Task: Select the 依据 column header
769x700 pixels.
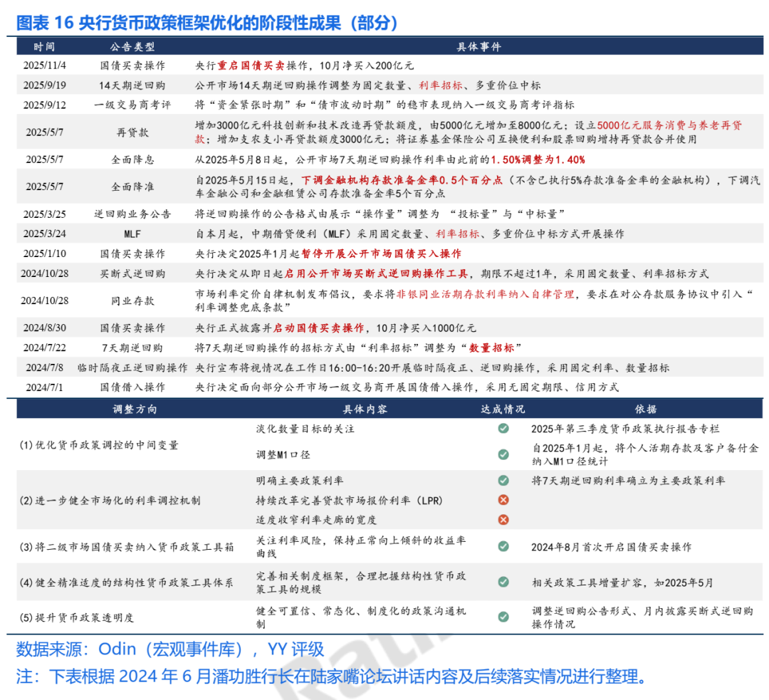Action: click(x=645, y=409)
